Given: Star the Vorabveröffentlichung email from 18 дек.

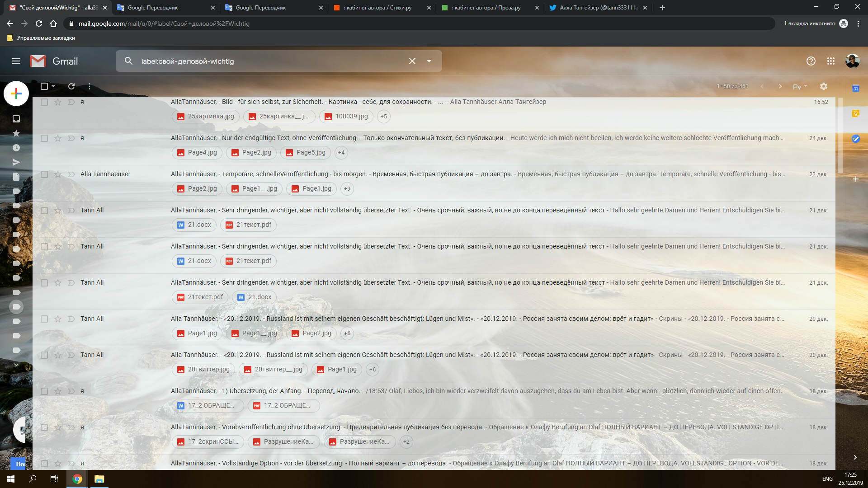Looking at the screenshot, I should point(58,427).
